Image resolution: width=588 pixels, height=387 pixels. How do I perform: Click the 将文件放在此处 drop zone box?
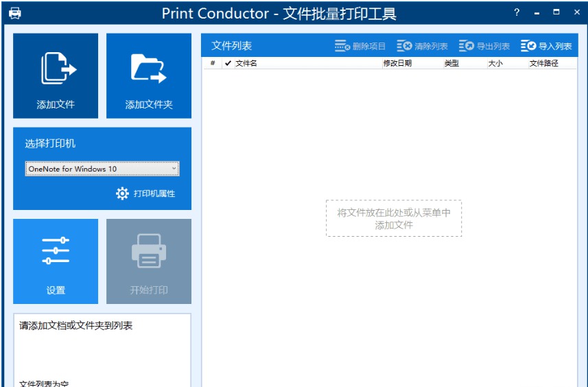(x=394, y=218)
